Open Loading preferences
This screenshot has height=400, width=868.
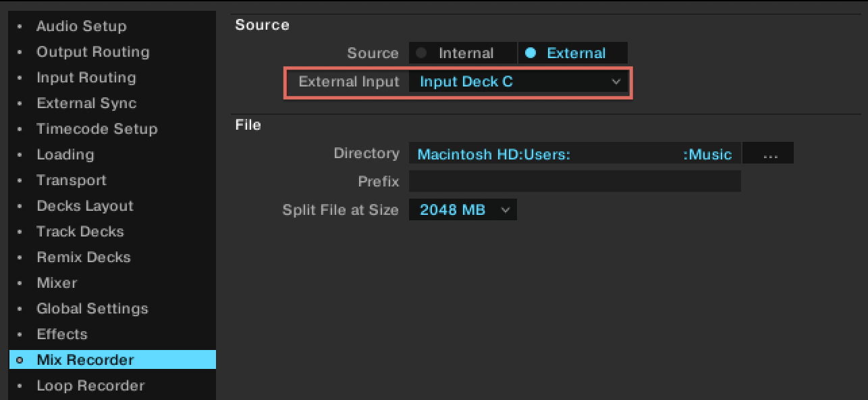point(65,155)
